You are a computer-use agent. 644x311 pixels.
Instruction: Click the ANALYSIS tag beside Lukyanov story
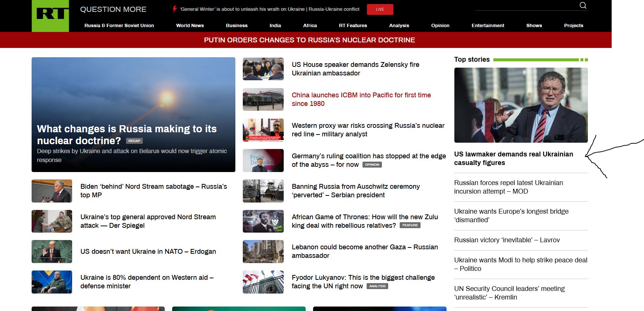pyautogui.click(x=377, y=286)
